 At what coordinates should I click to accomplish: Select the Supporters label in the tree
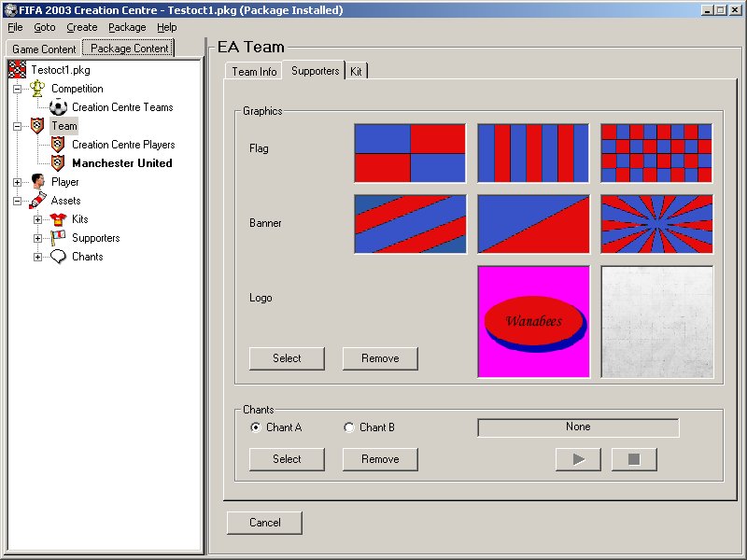(96, 238)
